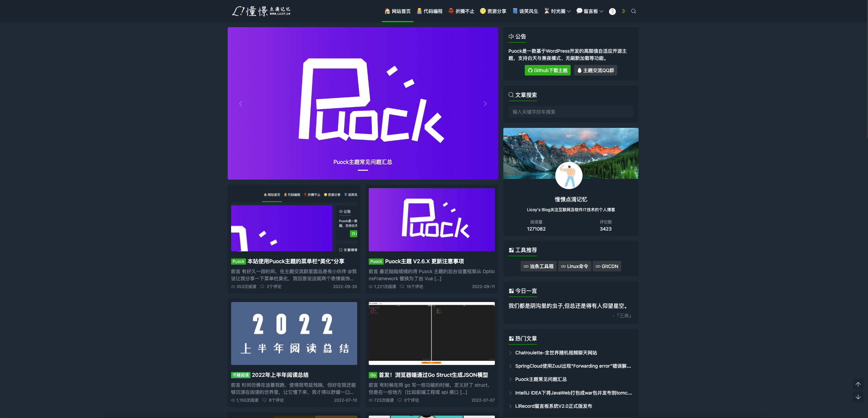868x418 pixels.
Task: Click chevron beside Chatroulette hot article
Action: coord(510,353)
